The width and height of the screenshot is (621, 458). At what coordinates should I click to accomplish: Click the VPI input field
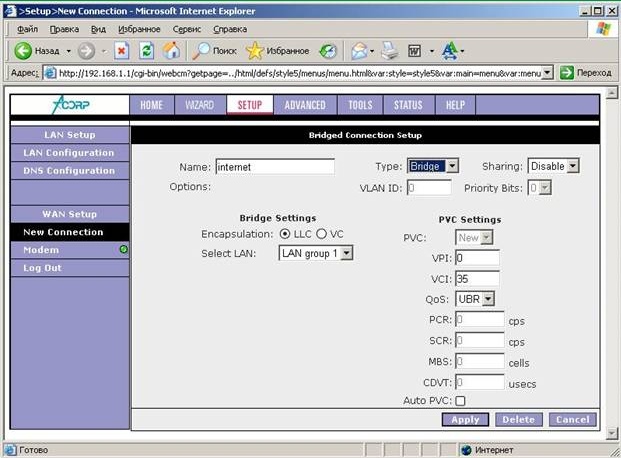(477, 258)
